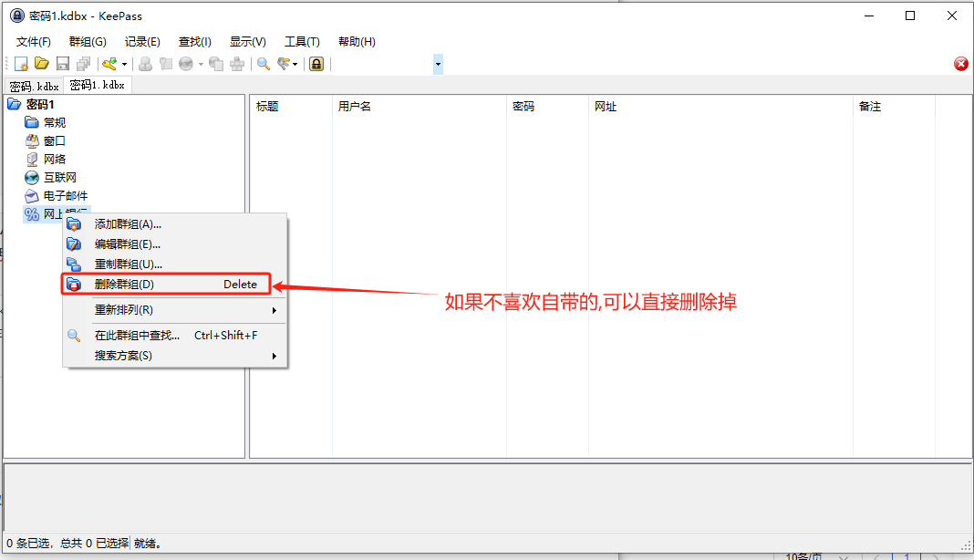974x560 pixels.
Task: Expand the 重新排列(R) submenu
Action: coord(174,309)
